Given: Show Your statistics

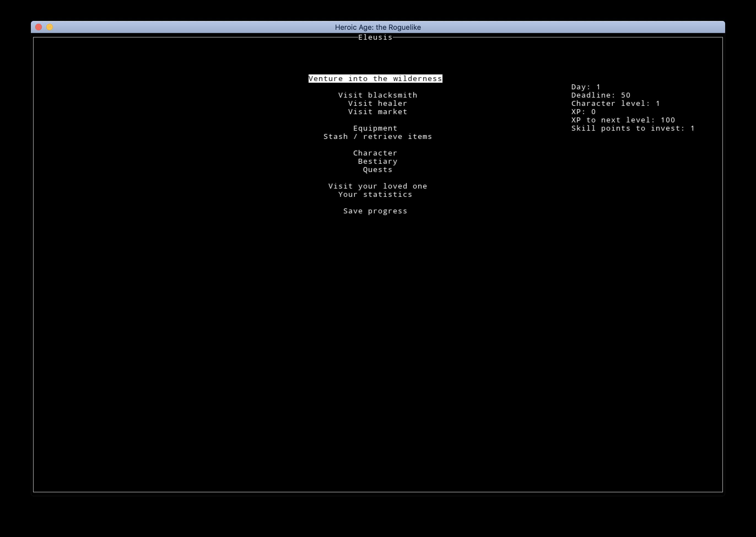Looking at the screenshot, I should (375, 194).
